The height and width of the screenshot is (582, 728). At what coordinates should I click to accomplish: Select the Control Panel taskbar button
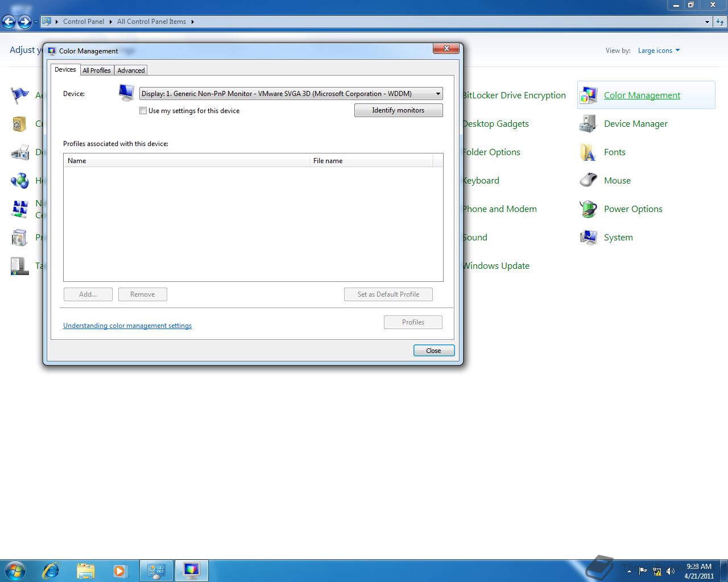[156, 570]
